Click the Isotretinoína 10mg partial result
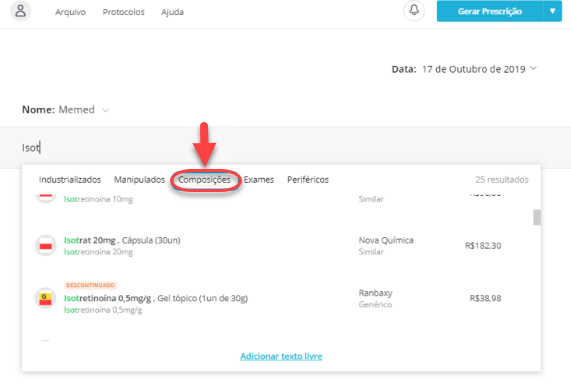Viewport: 571px width, 391px height. 98,199
